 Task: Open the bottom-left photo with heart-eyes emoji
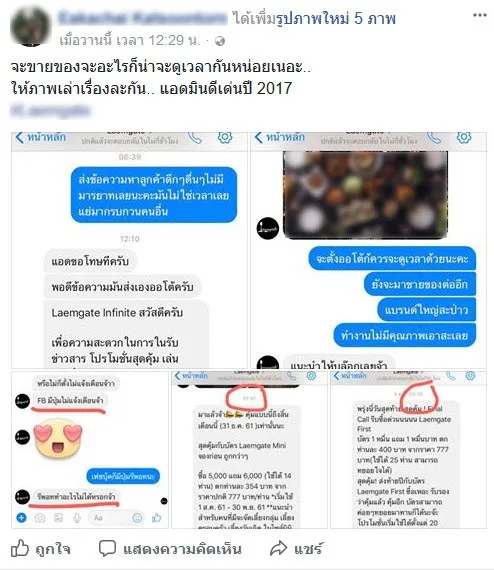pos(90,450)
